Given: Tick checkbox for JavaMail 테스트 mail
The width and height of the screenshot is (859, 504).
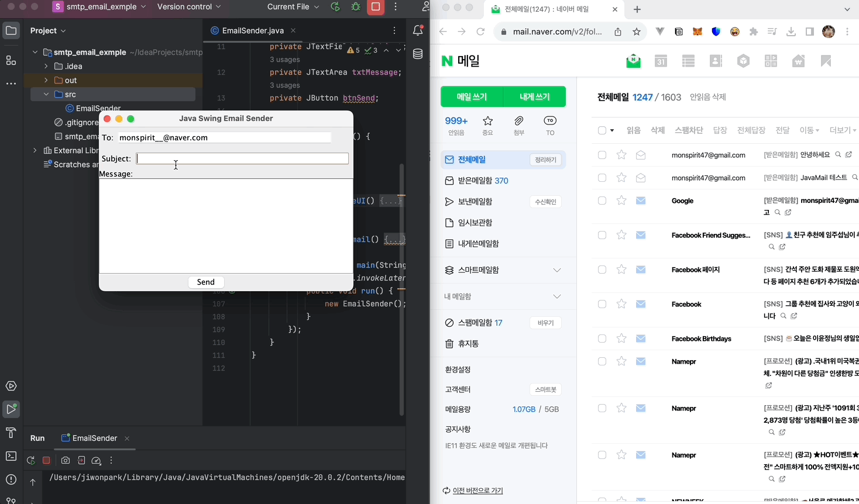Looking at the screenshot, I should 602,178.
